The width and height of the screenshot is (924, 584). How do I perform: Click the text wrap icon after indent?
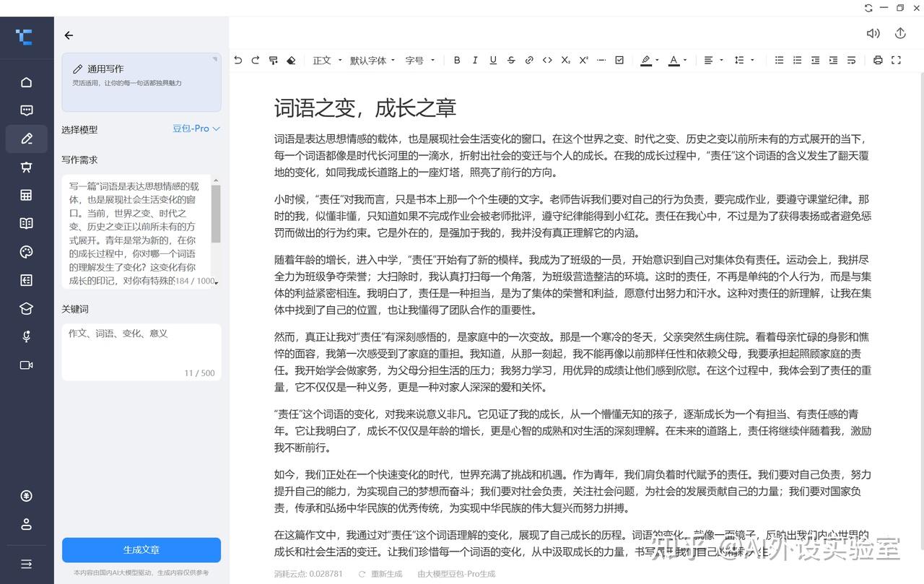pyautogui.click(x=851, y=61)
